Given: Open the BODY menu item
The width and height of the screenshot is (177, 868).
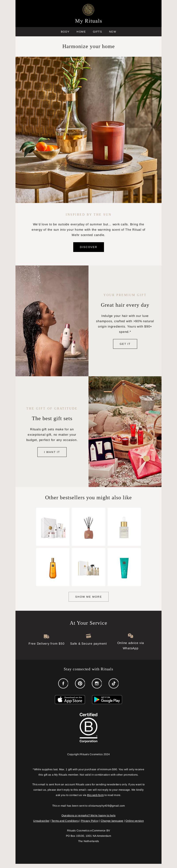Looking at the screenshot, I should [65, 32].
